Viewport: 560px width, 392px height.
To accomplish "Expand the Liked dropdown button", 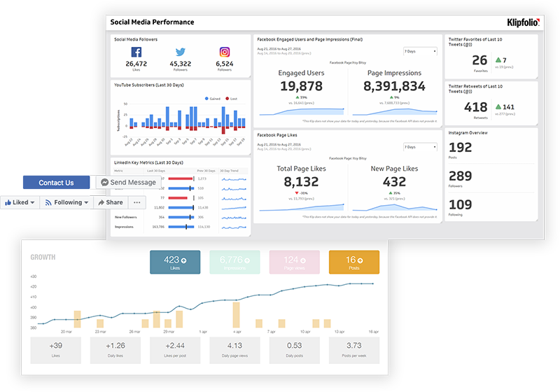I will (x=19, y=202).
